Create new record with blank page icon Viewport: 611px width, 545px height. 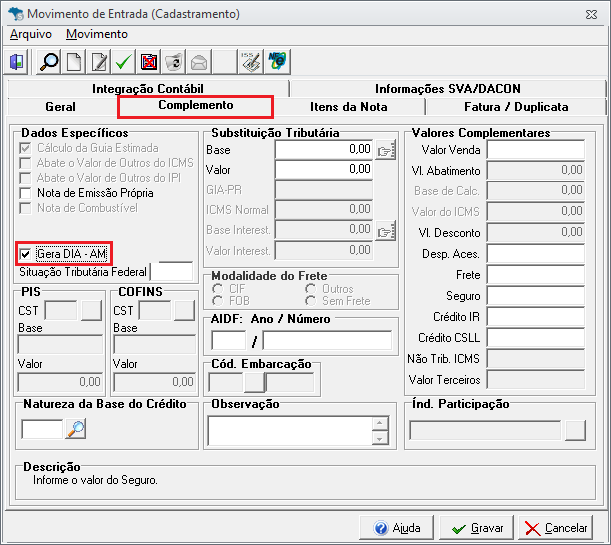74,62
